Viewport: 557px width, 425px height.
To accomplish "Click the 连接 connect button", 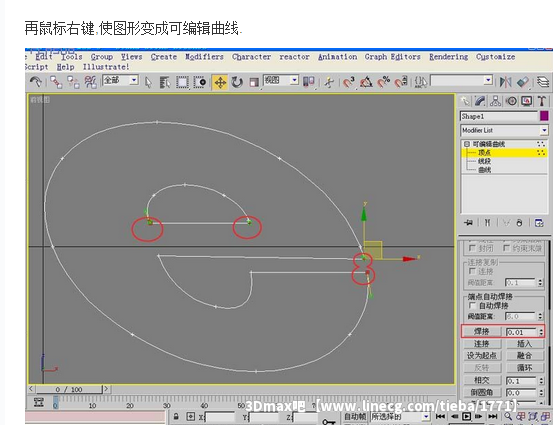I will click(482, 344).
